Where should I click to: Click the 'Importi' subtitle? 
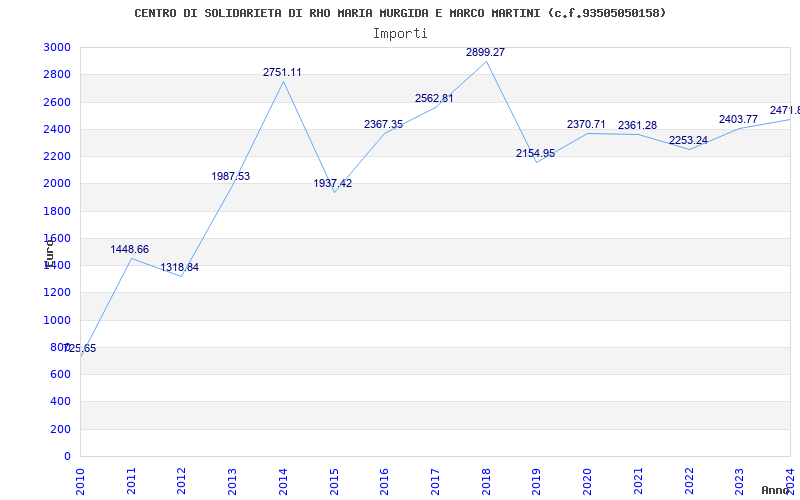pyautogui.click(x=400, y=34)
